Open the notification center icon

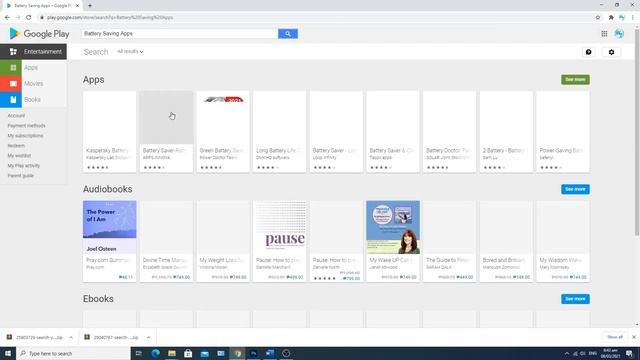[629, 353]
